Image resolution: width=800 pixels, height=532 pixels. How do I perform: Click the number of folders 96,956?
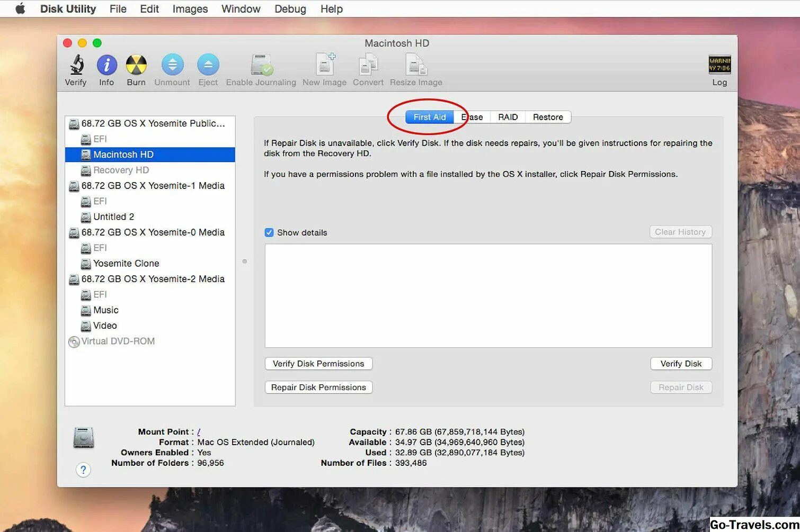click(x=211, y=463)
